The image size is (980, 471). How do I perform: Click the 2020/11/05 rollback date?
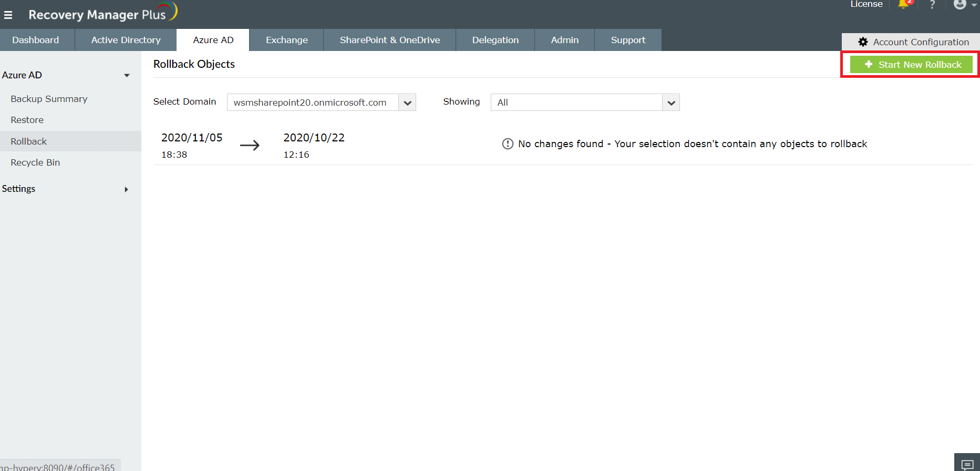(x=192, y=138)
